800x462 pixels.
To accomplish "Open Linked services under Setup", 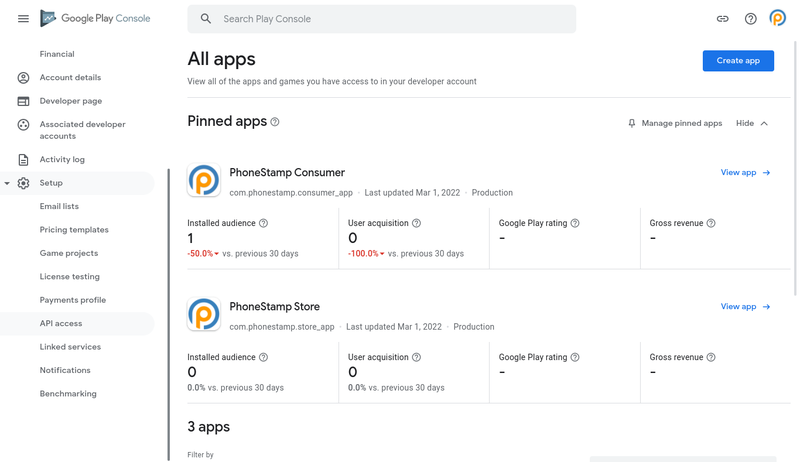I will pos(70,347).
